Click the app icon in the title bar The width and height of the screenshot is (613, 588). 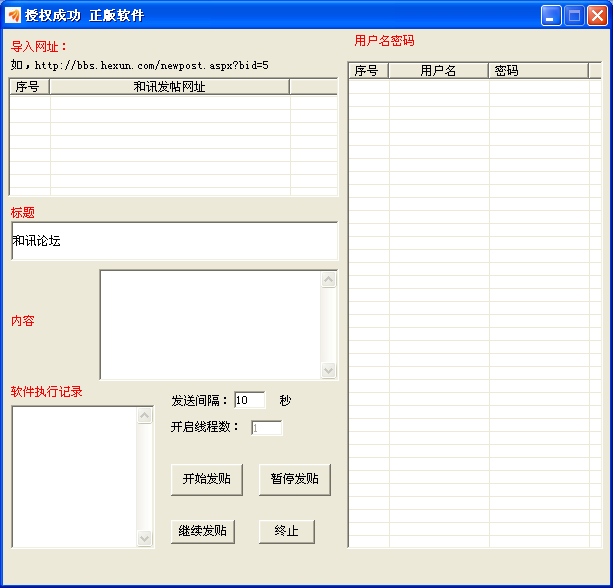point(13,15)
